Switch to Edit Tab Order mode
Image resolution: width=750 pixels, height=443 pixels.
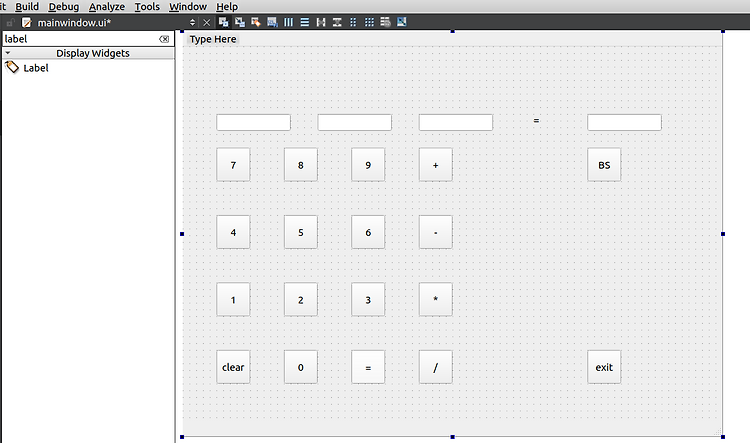[272, 22]
